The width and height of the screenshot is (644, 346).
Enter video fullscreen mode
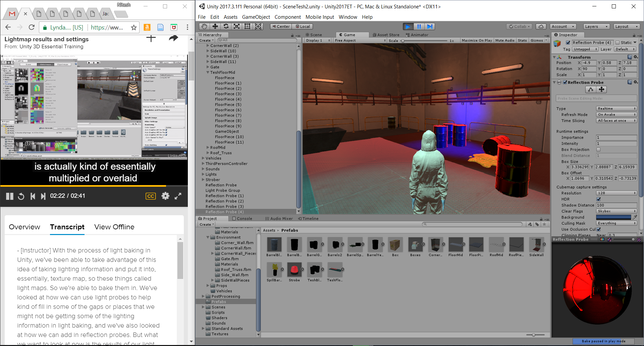[x=178, y=196]
